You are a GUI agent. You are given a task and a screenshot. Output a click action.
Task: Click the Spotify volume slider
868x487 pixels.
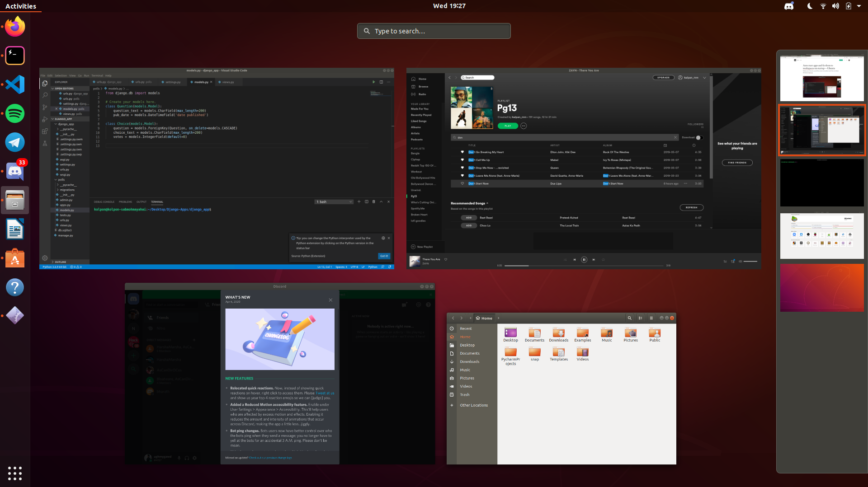point(750,261)
